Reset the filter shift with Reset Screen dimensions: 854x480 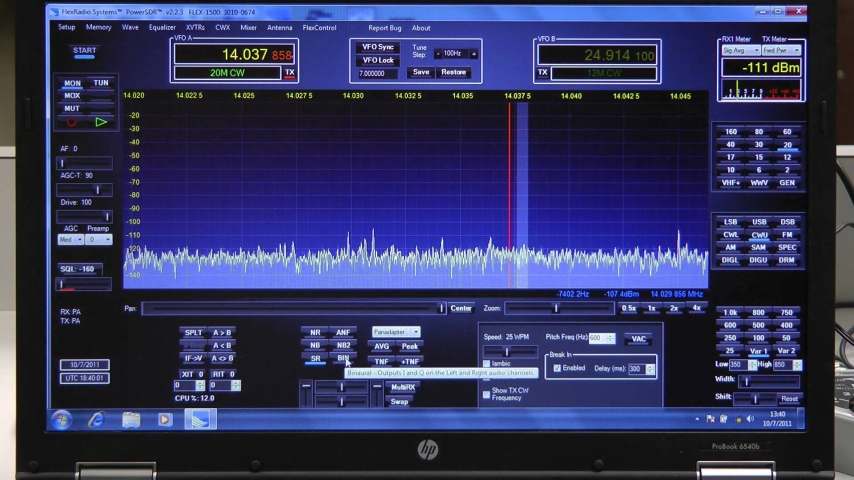[789, 399]
